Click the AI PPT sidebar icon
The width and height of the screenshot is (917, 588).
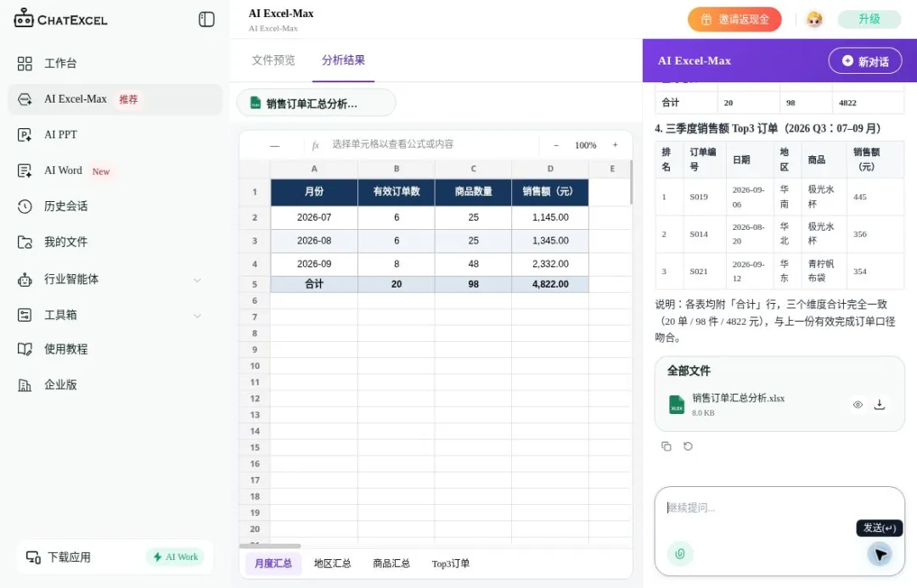point(25,135)
